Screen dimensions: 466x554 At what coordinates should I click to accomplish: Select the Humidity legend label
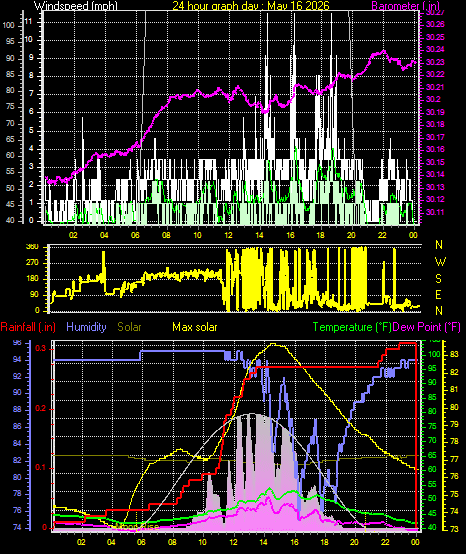click(86, 327)
